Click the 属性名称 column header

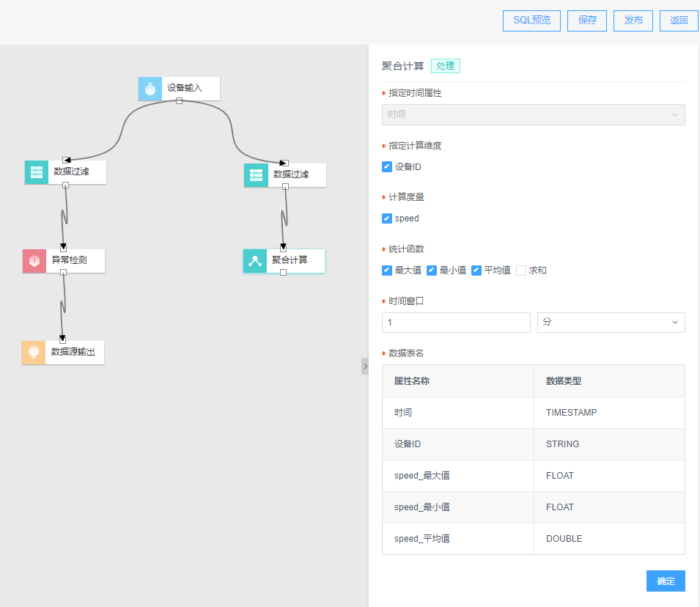click(x=458, y=381)
